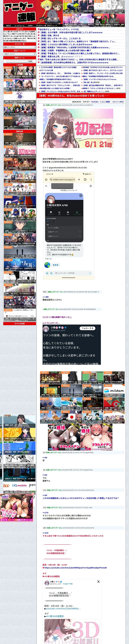Open the コメント (483) link
Image resolution: width=129 pixels, height=644 pixels.
point(118,102)
